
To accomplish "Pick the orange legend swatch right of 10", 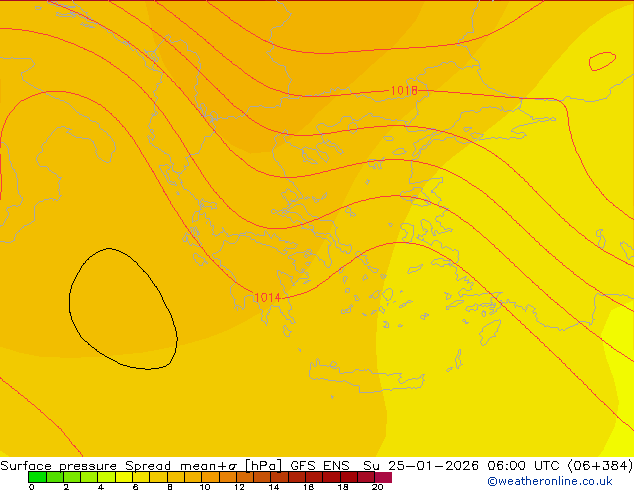I will pyautogui.click(x=211, y=477).
